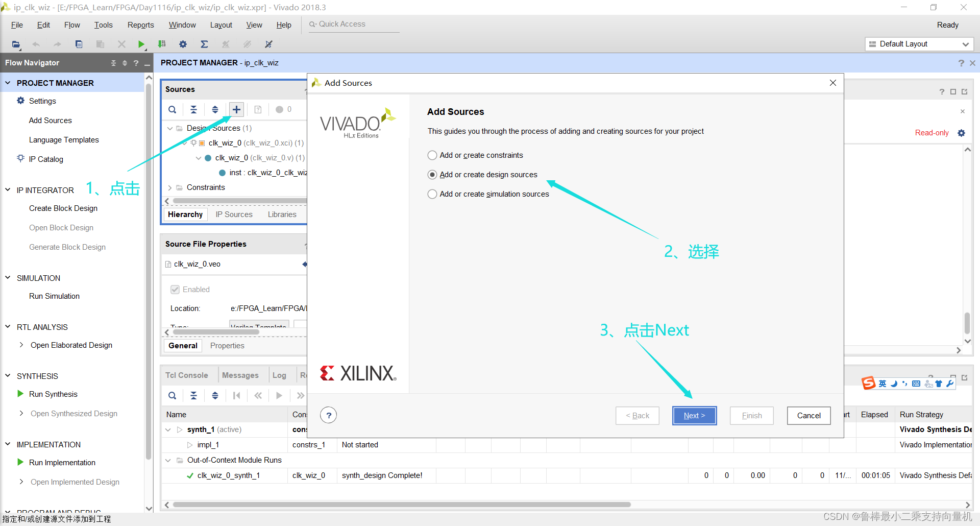Viewport: 980px width, 526px height.
Task: Collapse the SIMULATION section
Action: click(8, 278)
